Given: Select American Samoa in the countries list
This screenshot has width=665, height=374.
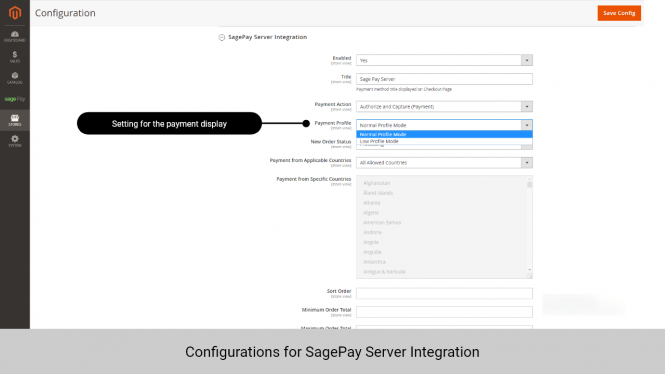Looking at the screenshot, I should (x=382, y=222).
